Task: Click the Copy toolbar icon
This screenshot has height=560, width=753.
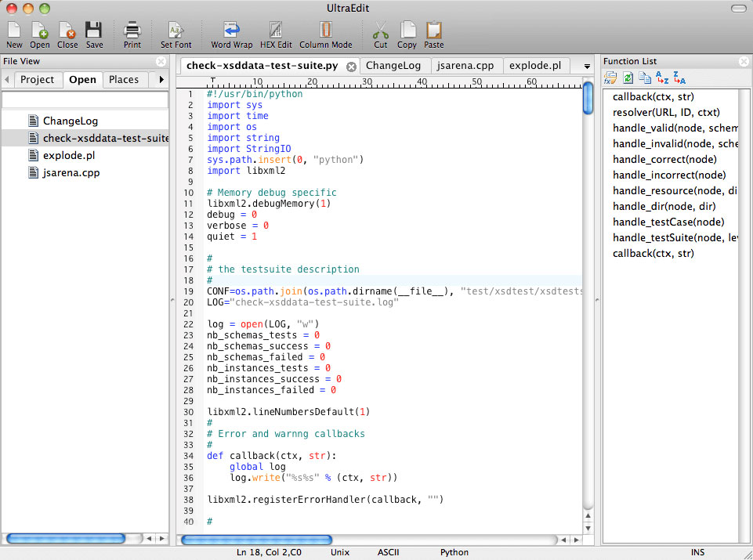Action: [x=407, y=34]
